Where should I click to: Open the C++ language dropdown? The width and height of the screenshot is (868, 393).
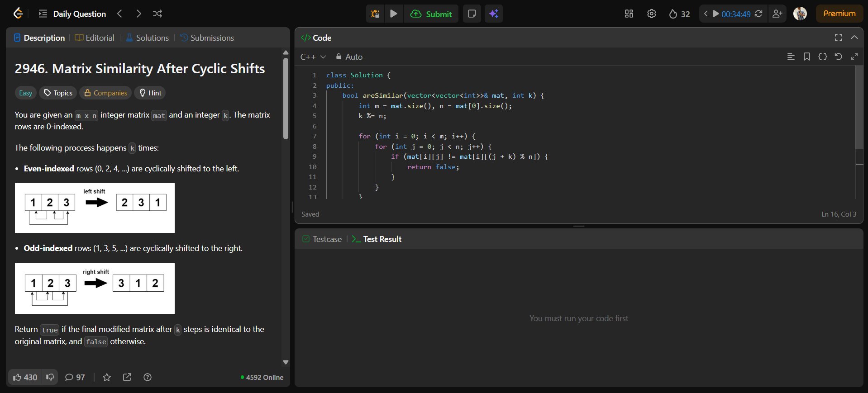tap(313, 57)
